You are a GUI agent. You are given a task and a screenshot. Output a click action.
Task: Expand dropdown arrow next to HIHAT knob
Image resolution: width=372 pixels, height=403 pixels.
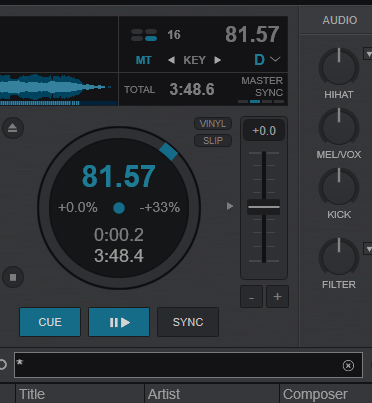368,54
